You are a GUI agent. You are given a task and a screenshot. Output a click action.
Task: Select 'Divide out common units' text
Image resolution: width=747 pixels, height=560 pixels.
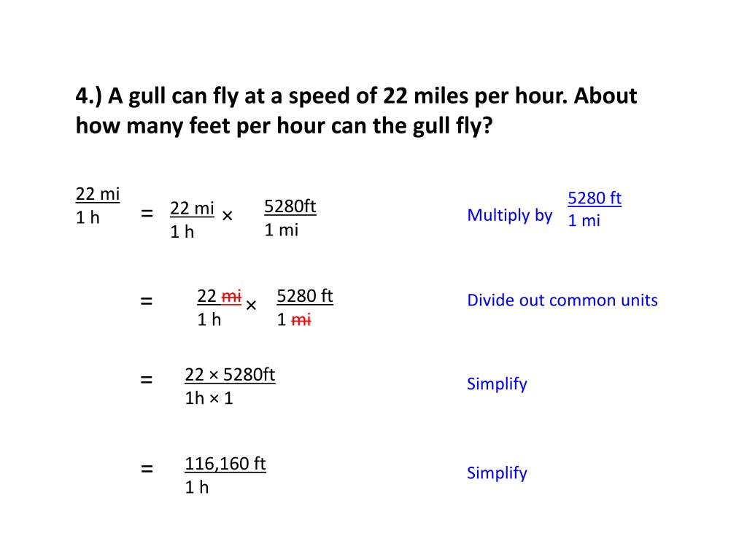pos(562,300)
